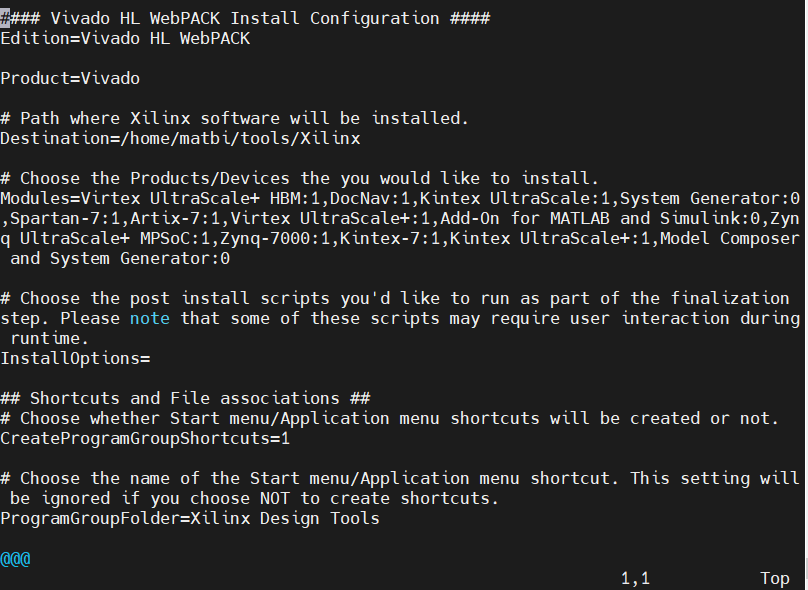Screen dimensions: 808x590
Task: Click the CreateProgramGroupShortcuts=1 value
Action: coord(145,438)
